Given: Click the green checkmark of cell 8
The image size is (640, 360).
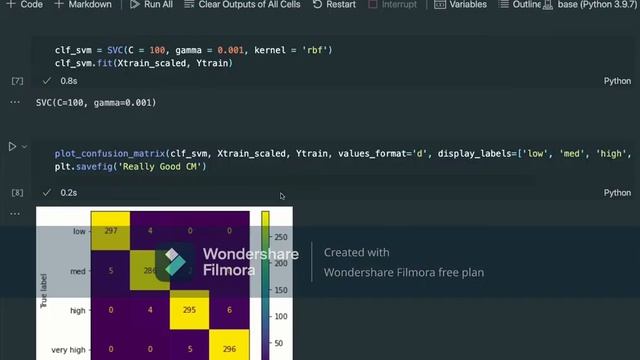Looking at the screenshot, I should [47, 193].
